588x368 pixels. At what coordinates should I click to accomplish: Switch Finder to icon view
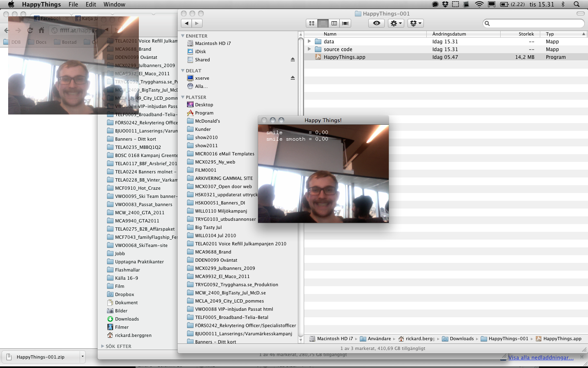click(312, 23)
